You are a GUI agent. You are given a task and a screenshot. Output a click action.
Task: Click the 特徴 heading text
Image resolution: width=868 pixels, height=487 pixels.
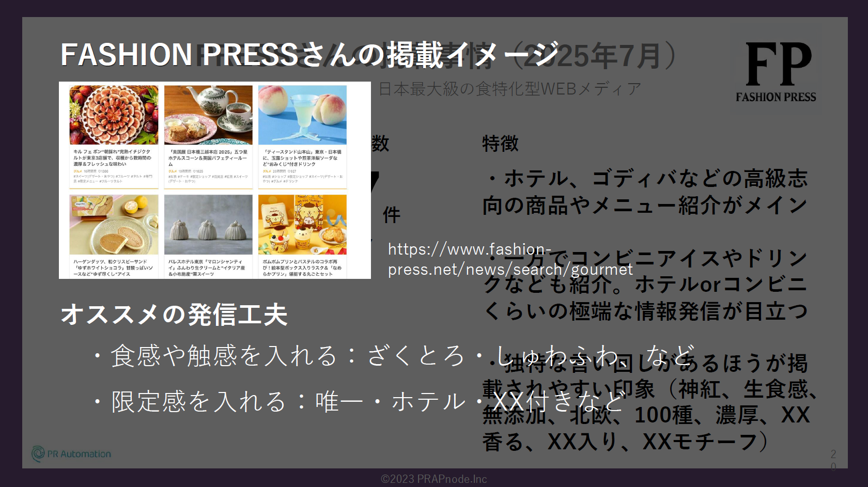500,144
